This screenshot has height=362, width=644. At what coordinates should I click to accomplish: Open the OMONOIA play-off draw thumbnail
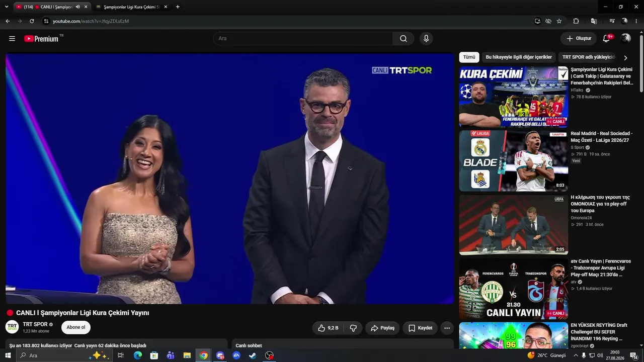(x=514, y=225)
